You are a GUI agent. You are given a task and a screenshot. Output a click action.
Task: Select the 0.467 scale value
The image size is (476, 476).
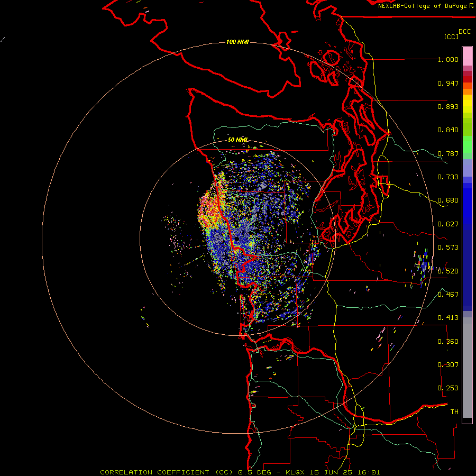pyautogui.click(x=448, y=295)
